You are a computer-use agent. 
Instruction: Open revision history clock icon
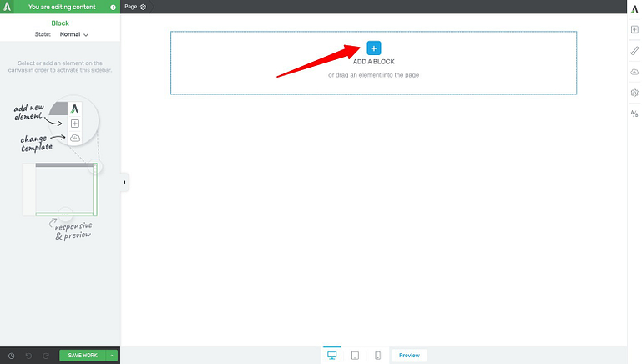click(11, 356)
